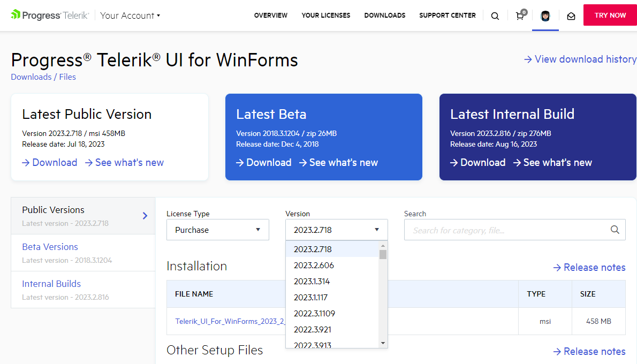This screenshot has width=637, height=364.
Task: Click the user avatar icon
Action: click(545, 16)
